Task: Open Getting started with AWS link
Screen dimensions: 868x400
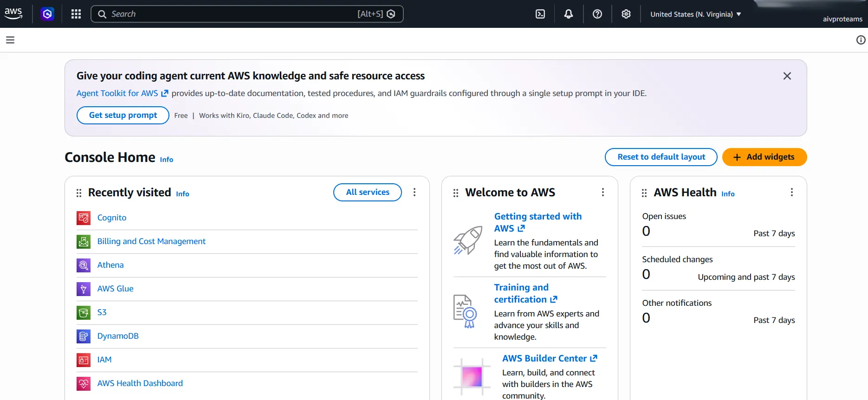Action: [x=538, y=222]
